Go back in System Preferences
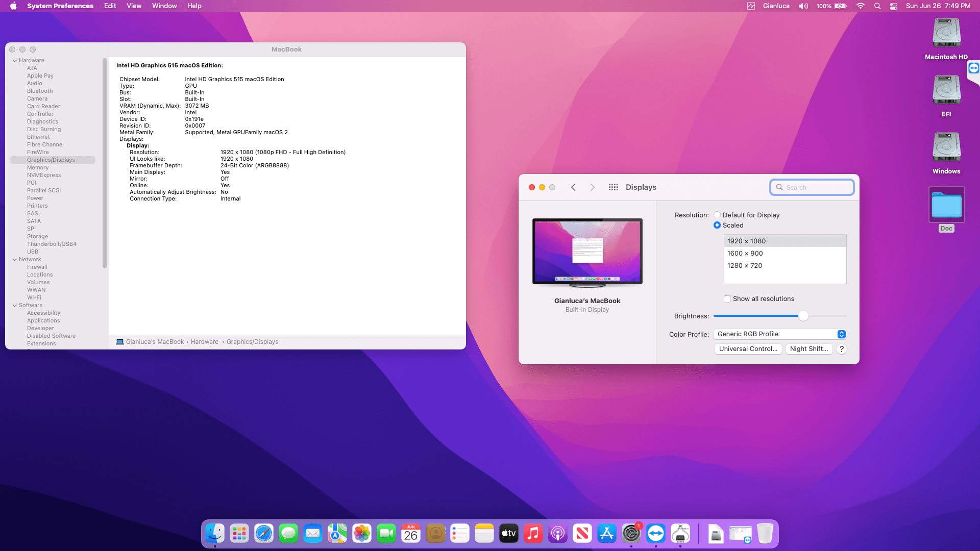 573,187
